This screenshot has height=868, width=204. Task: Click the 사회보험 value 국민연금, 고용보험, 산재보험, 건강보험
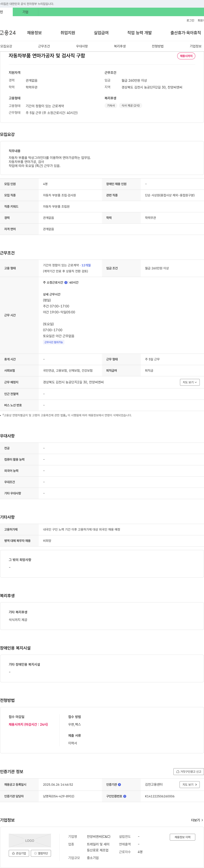click(68, 370)
